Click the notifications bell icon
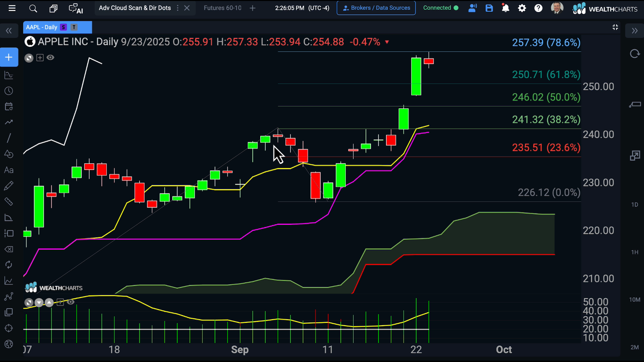Viewport: 644px width, 362px height. [505, 8]
